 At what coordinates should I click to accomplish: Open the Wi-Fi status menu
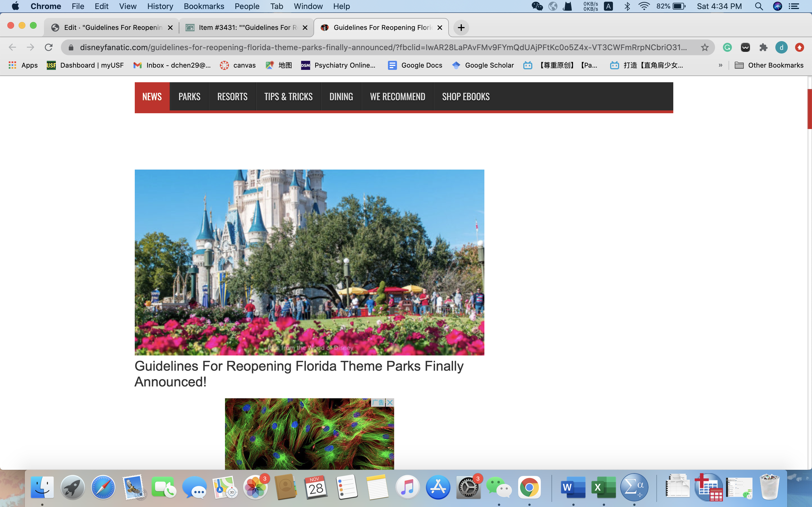644,6
